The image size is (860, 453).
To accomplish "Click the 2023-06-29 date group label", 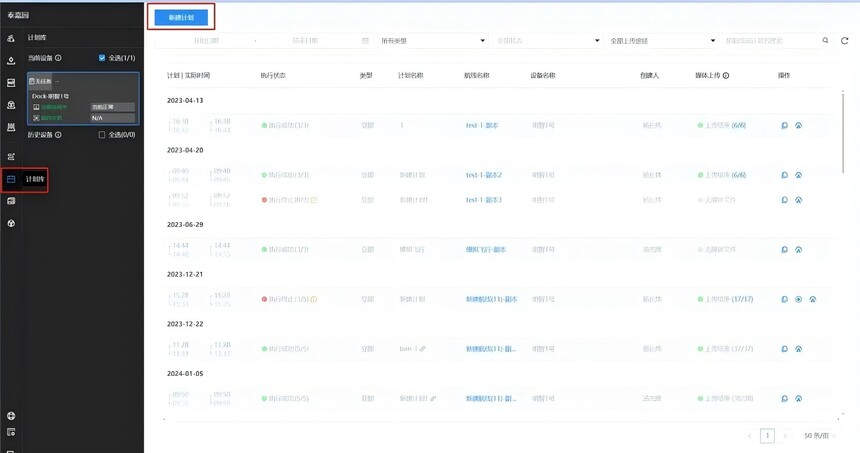I will 185,225.
